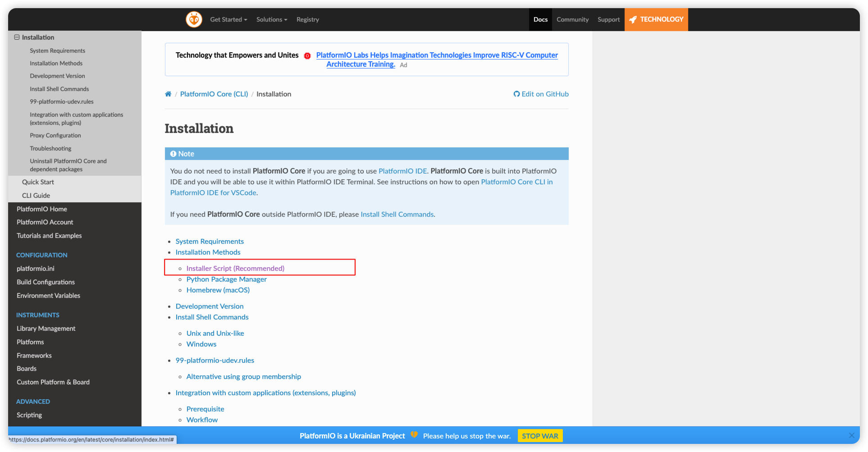The width and height of the screenshot is (868, 452).
Task: Select Quick Start in sidebar
Action: [38, 182]
